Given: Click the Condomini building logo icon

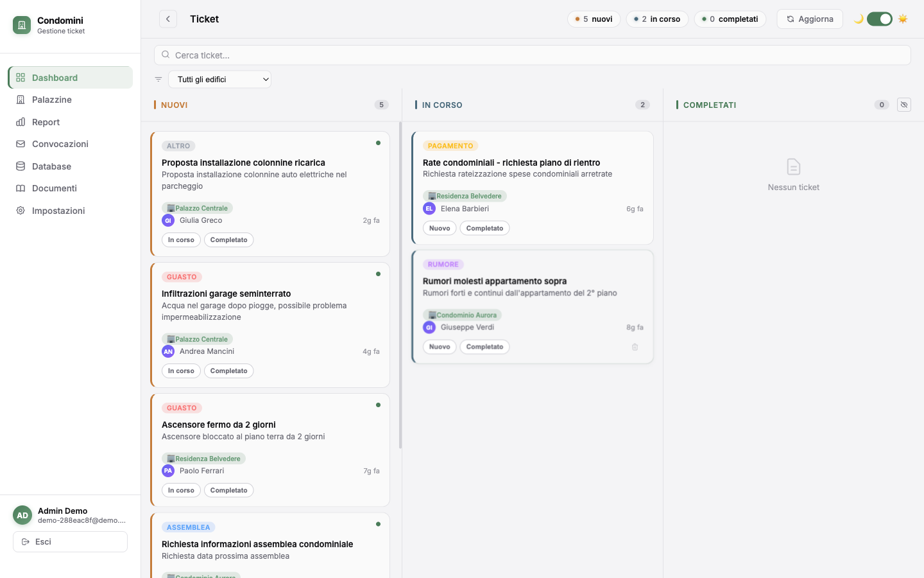Looking at the screenshot, I should 22,25.
